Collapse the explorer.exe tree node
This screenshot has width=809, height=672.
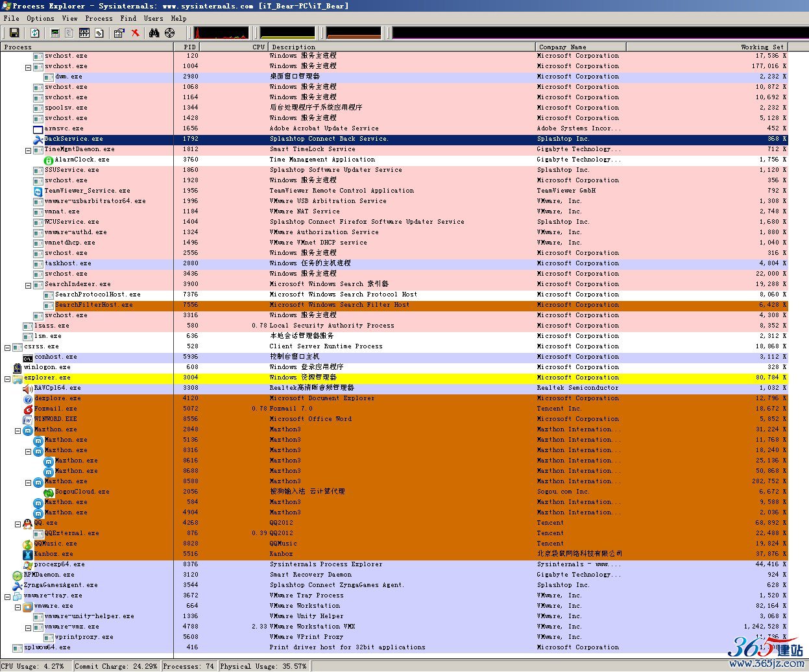(x=7, y=378)
